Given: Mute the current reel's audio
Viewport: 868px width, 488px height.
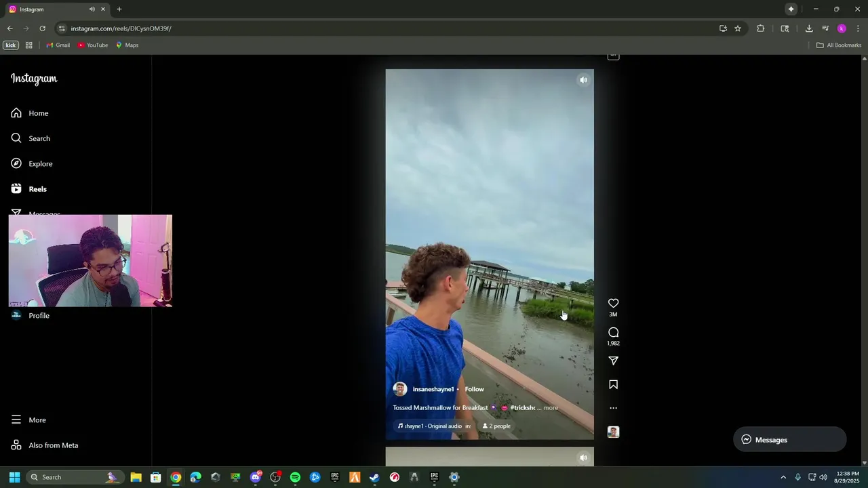Looking at the screenshot, I should tap(583, 80).
